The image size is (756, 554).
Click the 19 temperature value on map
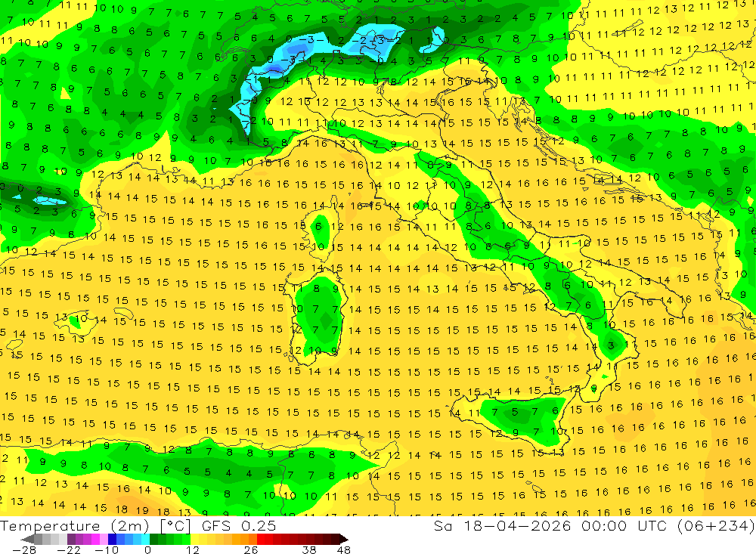point(142,511)
